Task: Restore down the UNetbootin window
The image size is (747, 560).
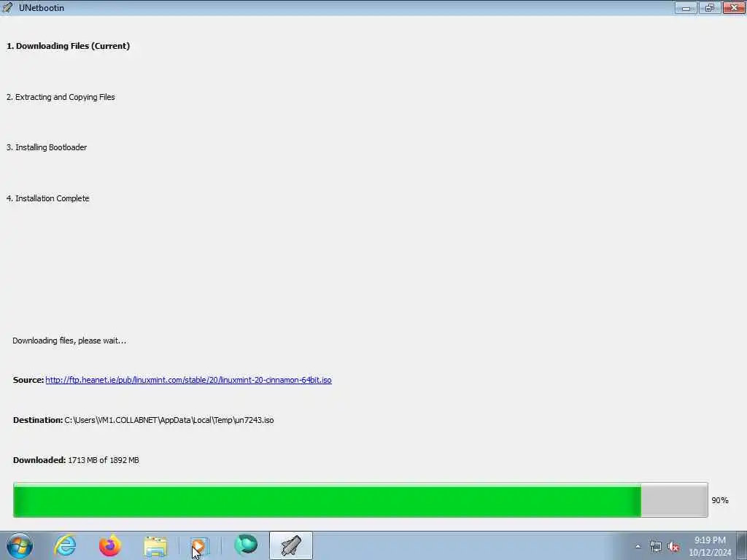Action: point(710,7)
